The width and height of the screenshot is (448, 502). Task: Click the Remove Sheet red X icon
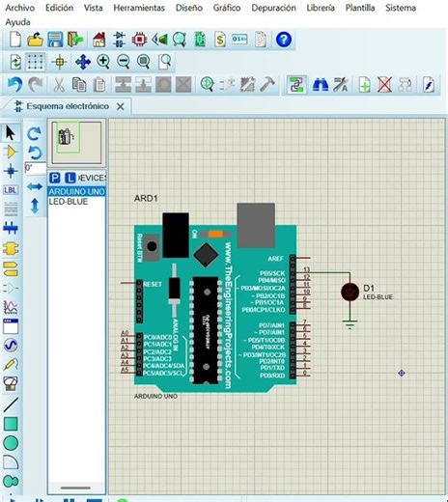[384, 85]
